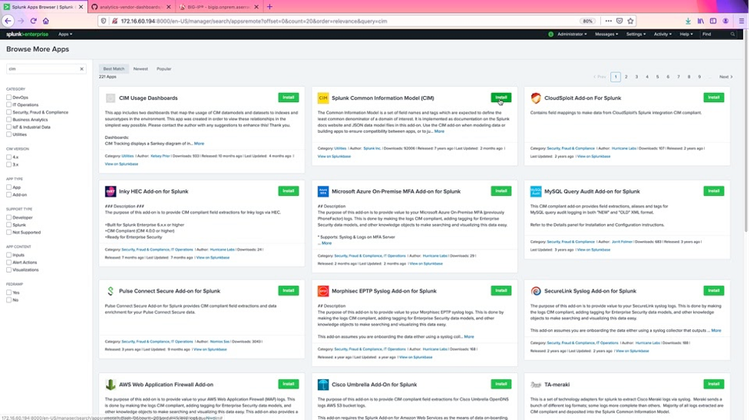Reload the current page
Image resolution: width=750 pixels, height=420 pixels.
click(x=33, y=21)
